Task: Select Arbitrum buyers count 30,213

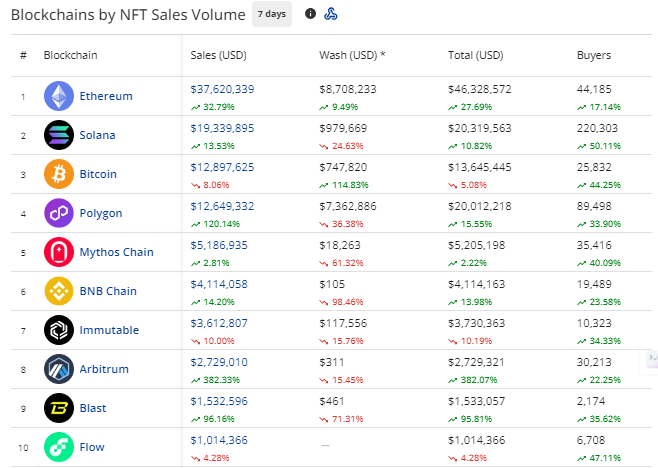Action: 594,362
